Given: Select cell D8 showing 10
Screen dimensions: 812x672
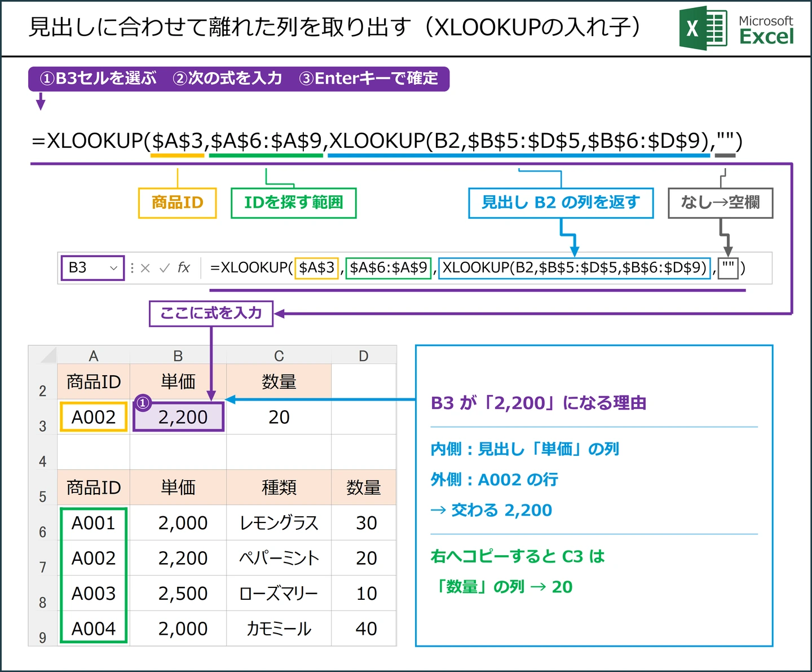Looking at the screenshot, I should tap(364, 594).
